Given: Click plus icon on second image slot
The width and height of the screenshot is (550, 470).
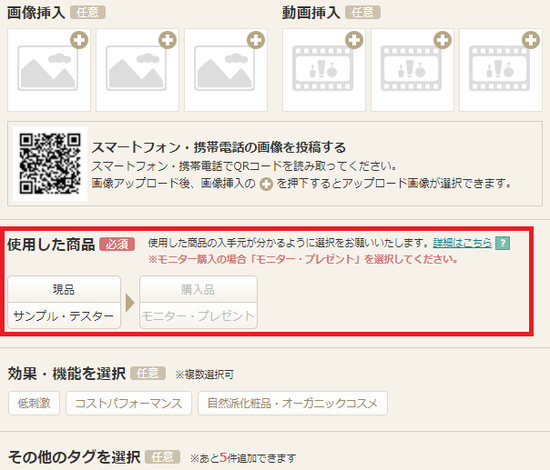Looking at the screenshot, I should (x=168, y=40).
